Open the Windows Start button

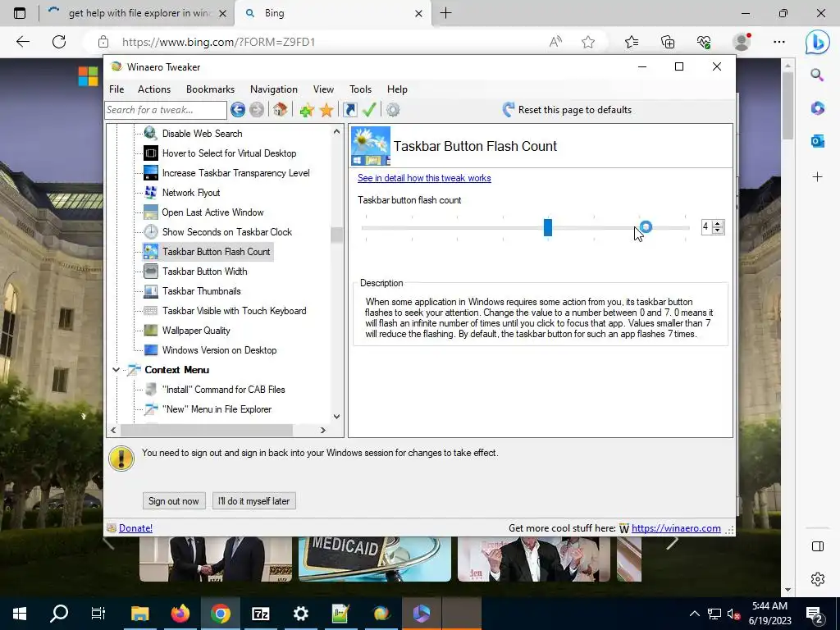pos(20,614)
